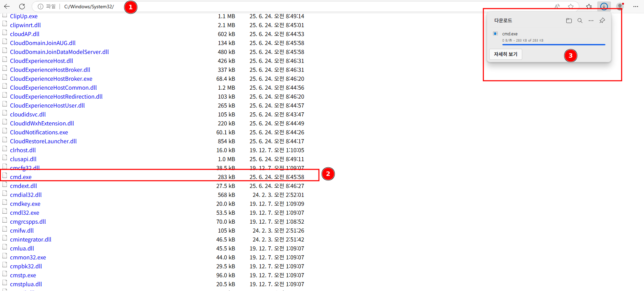Open the cmstp.exe link

point(23,275)
